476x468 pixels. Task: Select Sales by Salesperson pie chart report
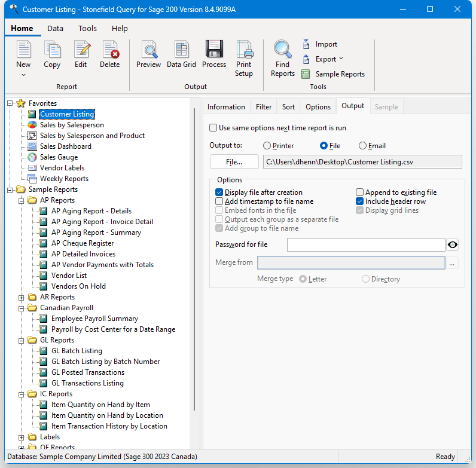click(x=72, y=125)
